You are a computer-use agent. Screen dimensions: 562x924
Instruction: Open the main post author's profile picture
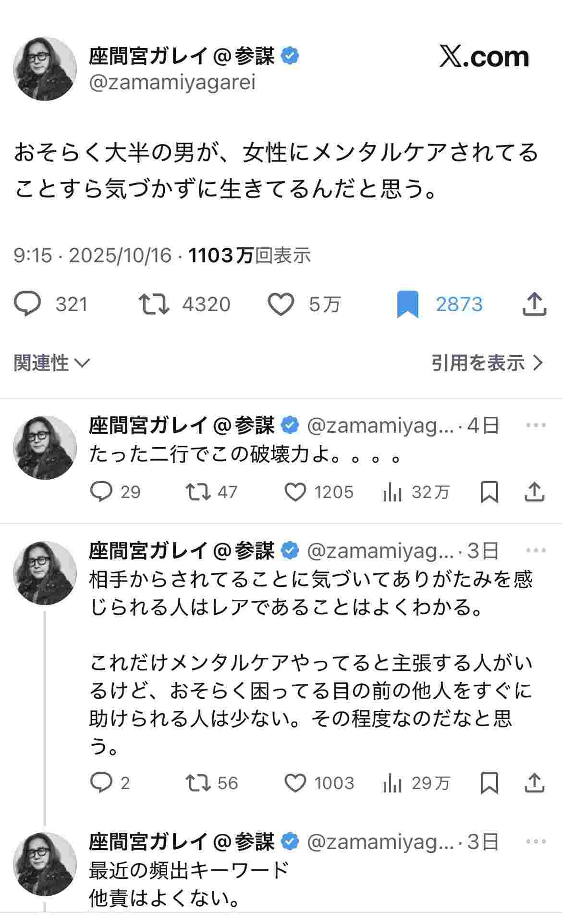point(45,69)
